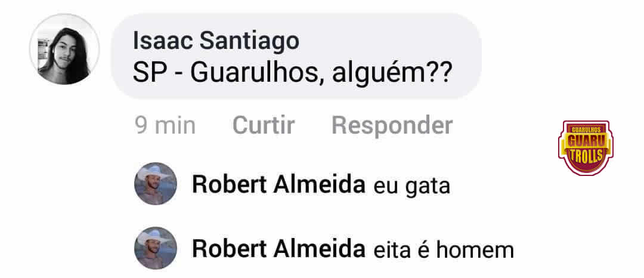Click the "eita é homem" reply text

tap(444, 250)
